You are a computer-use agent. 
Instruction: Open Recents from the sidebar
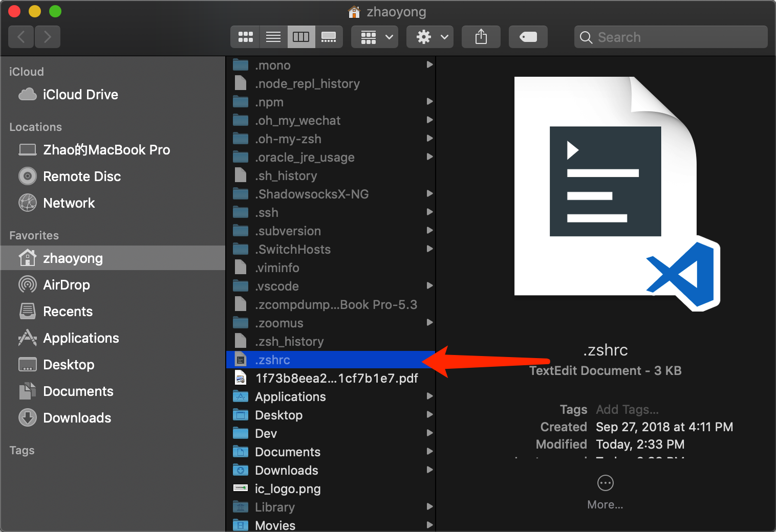[x=68, y=311]
